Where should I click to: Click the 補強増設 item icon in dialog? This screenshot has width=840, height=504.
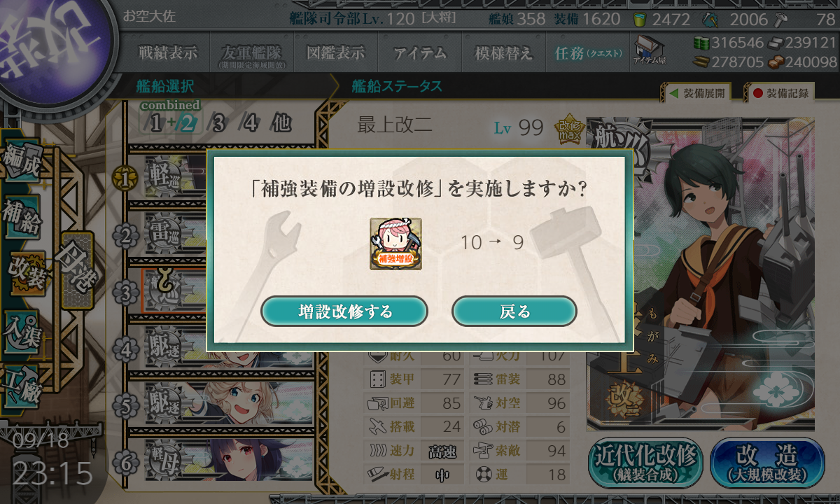(x=395, y=244)
